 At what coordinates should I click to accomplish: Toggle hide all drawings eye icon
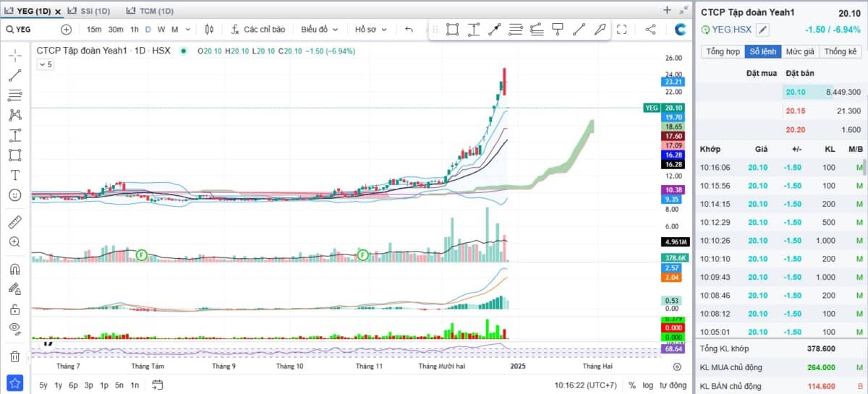tap(14, 329)
